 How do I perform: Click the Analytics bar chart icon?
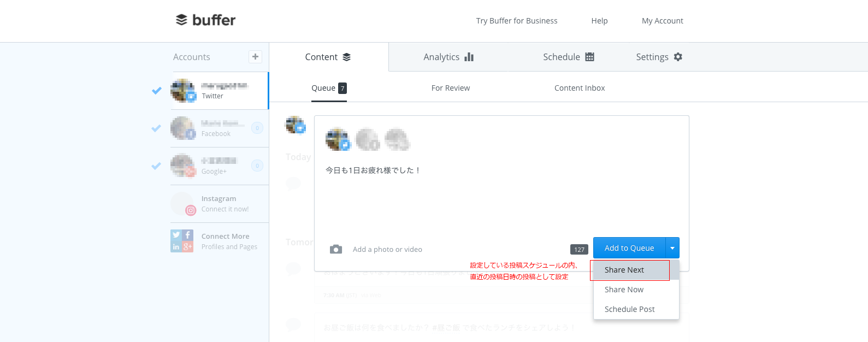[469, 57]
